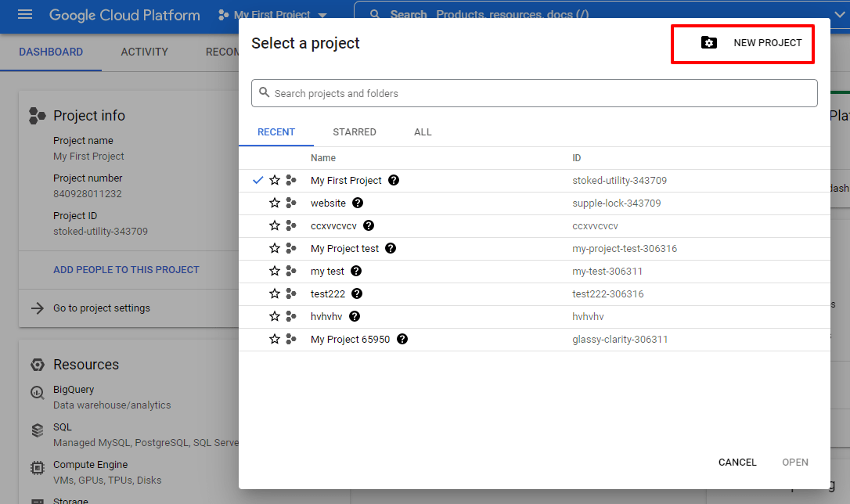Viewport: 850px width, 504px height.
Task: Click the Resources card icon
Action: click(x=38, y=365)
